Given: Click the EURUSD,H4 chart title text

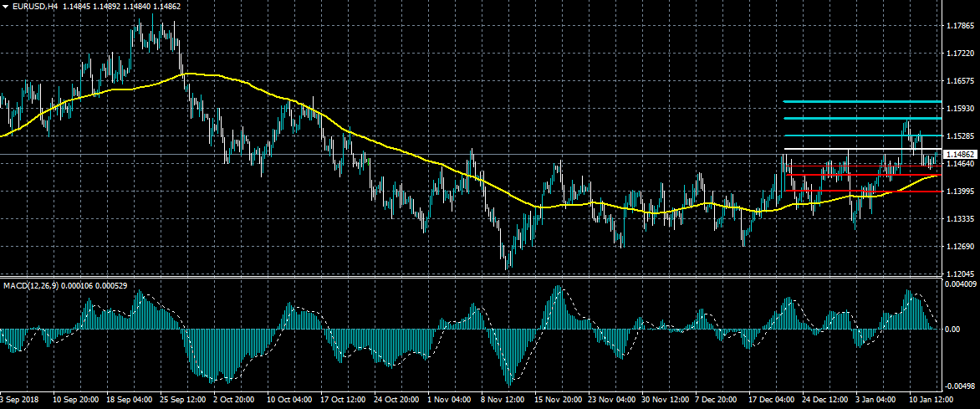Looking at the screenshot, I should coord(35,6).
